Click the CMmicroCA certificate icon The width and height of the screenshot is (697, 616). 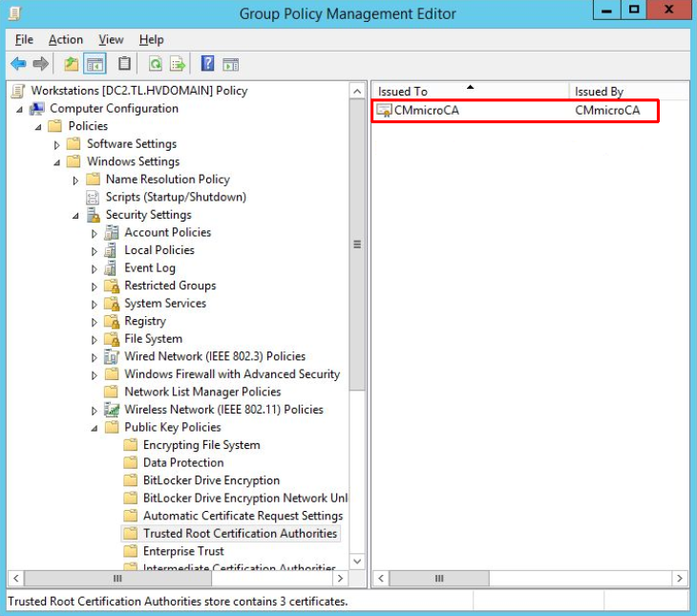384,111
